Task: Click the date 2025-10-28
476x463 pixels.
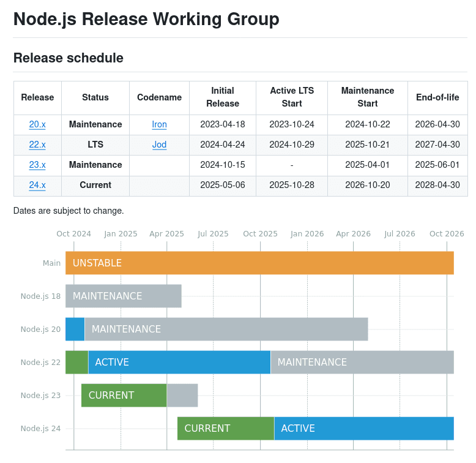Action: click(x=292, y=185)
